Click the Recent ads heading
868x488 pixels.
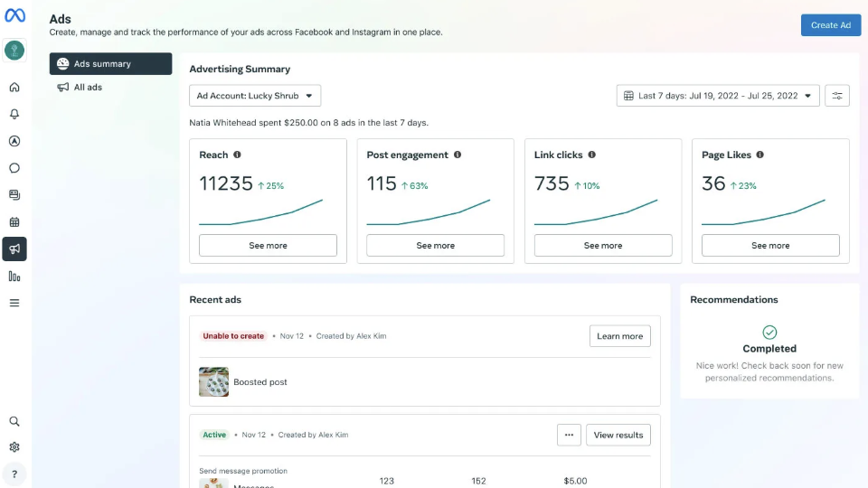[x=215, y=299]
